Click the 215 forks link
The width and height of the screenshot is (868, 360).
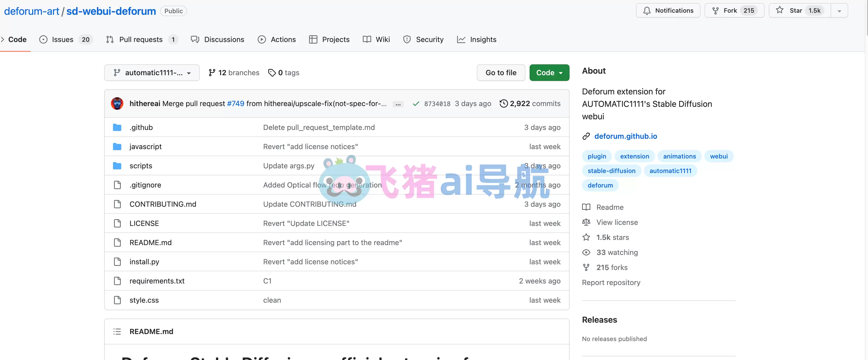tap(612, 267)
